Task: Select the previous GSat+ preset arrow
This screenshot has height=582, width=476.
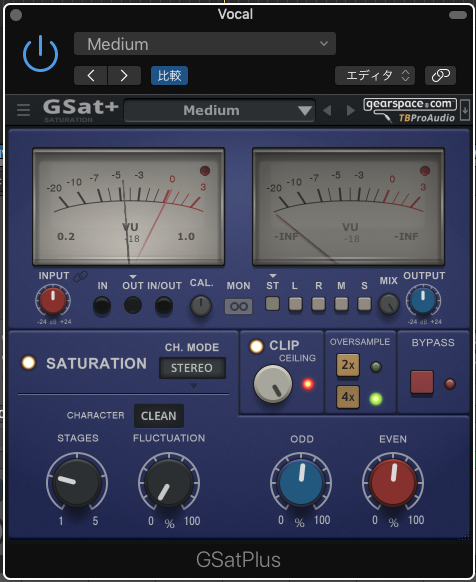Action: pyautogui.click(x=327, y=111)
